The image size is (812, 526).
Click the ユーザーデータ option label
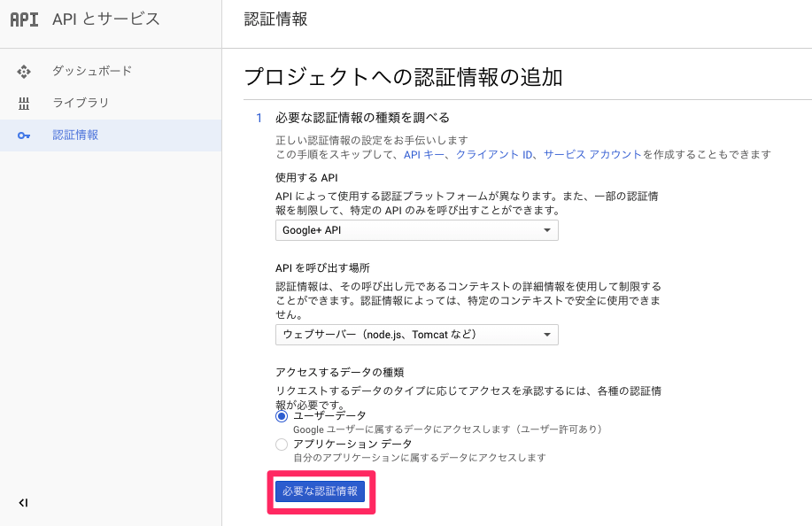point(329,415)
